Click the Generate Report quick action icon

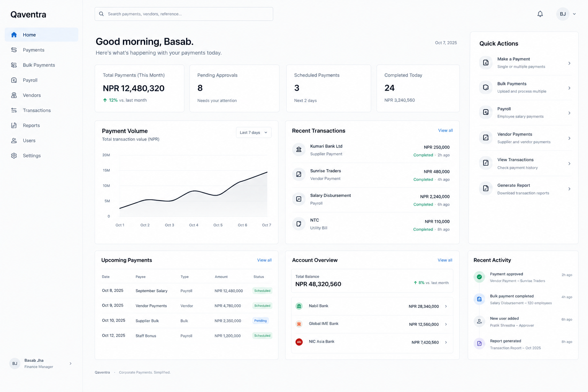coord(486,188)
